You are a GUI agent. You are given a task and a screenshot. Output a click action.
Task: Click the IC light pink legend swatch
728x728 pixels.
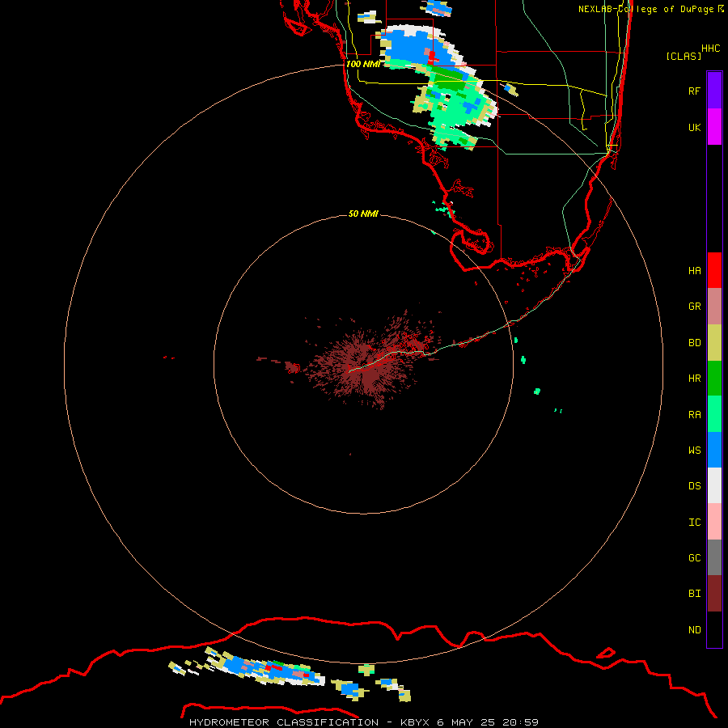point(714,522)
